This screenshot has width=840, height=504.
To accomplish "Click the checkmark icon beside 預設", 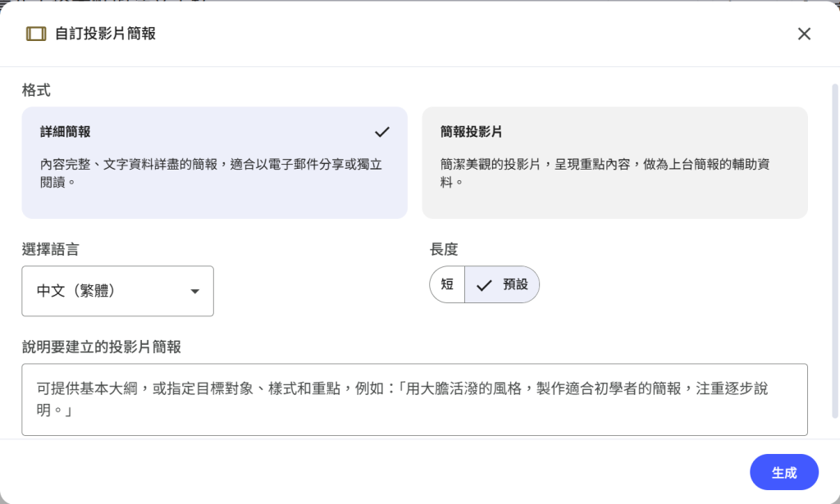I will coord(484,285).
